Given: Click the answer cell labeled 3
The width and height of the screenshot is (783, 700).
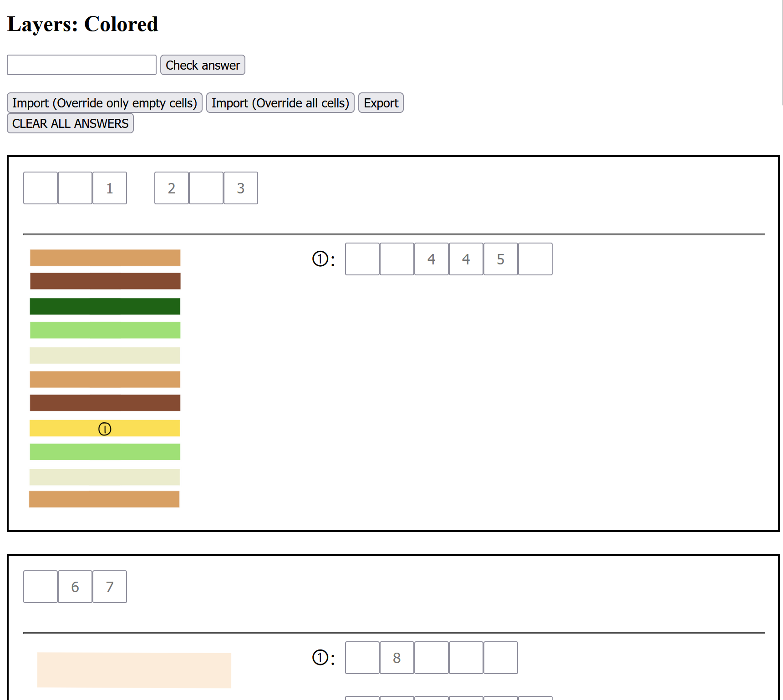Looking at the screenshot, I should 241,188.
